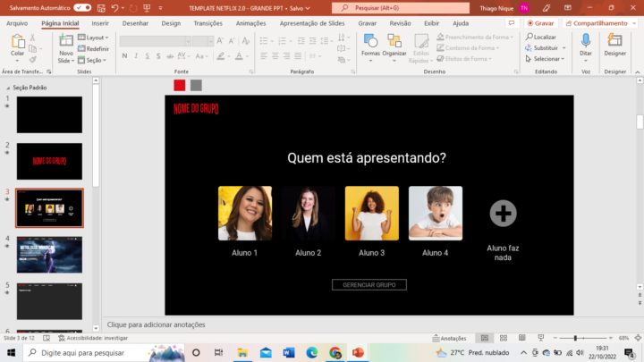Collapse the Seção Padrão section

pos(9,88)
